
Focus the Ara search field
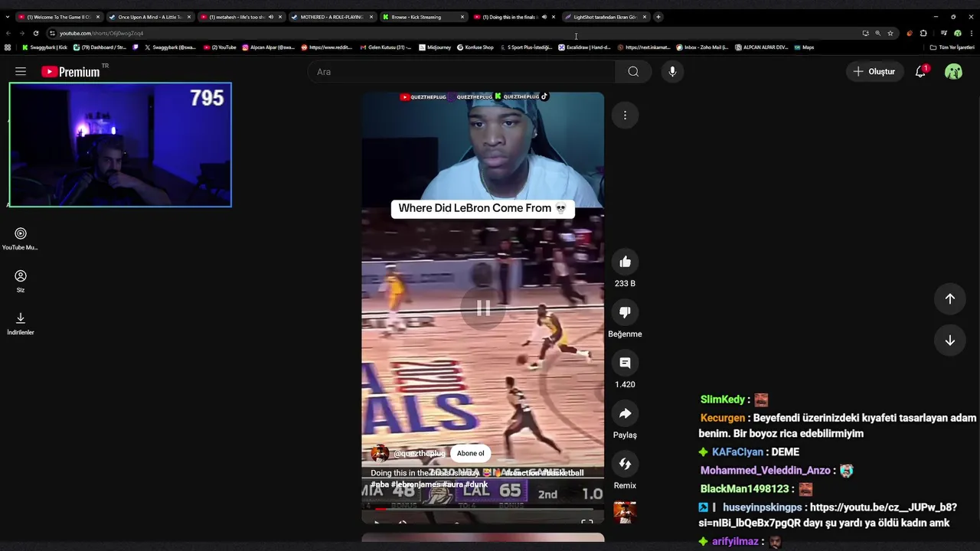point(461,71)
